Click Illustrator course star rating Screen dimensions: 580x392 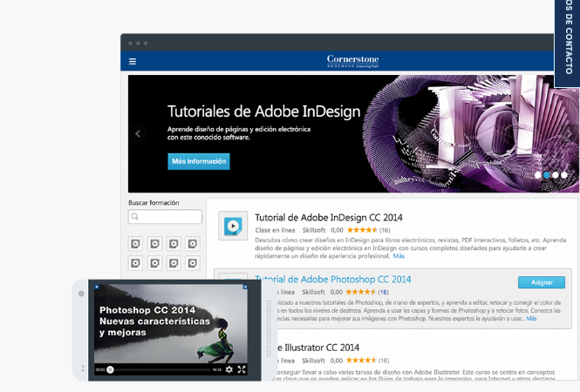361,361
